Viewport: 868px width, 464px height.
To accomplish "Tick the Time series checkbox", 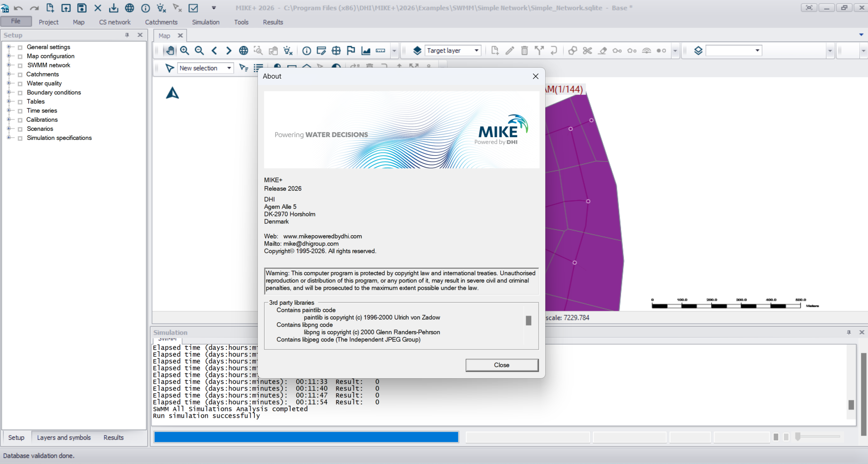I will (20, 111).
